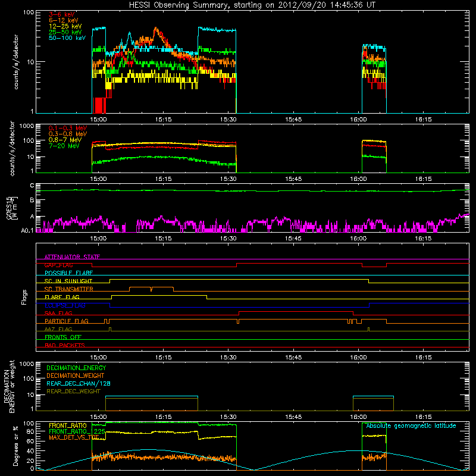Select the 7-20 MeV legend entry
This screenshot has height=476, width=476.
click(64, 146)
